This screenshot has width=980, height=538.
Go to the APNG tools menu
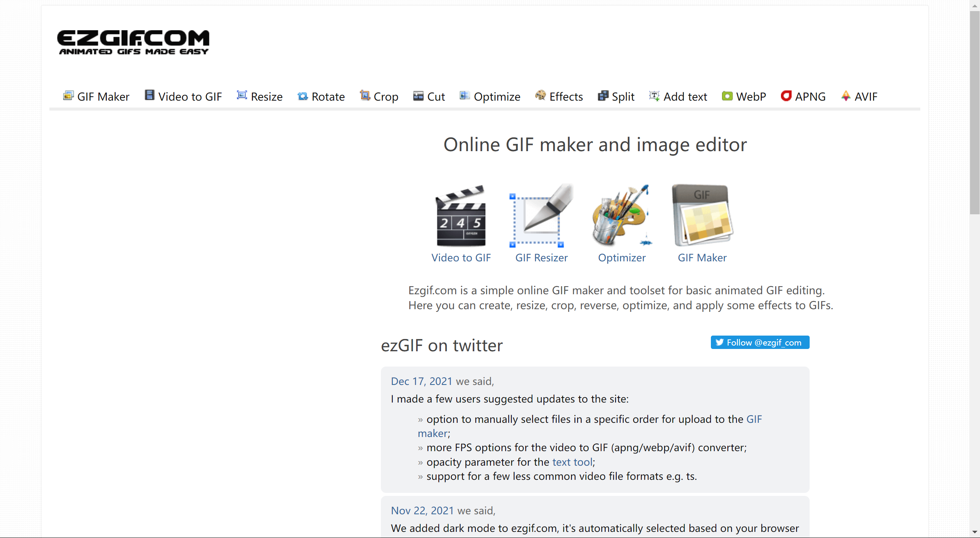point(803,96)
